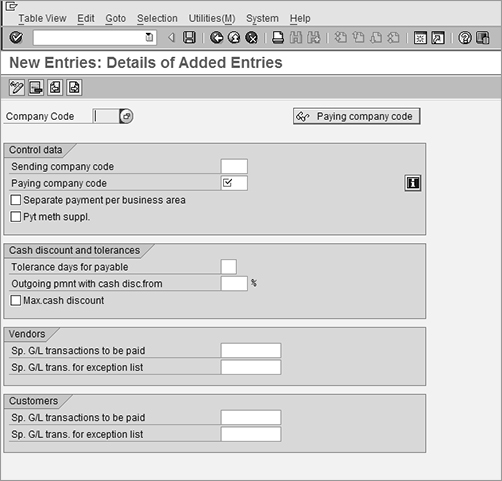Open the command field history dropdown
The height and width of the screenshot is (481, 502).
tap(149, 37)
